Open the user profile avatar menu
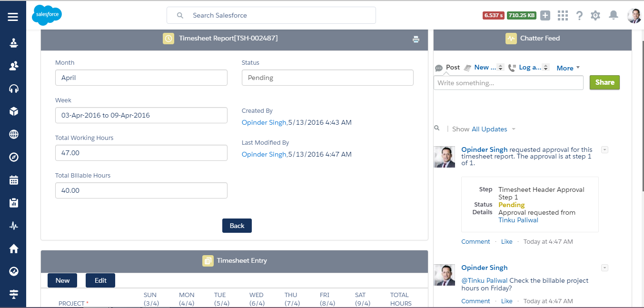This screenshot has width=644, height=308. [x=634, y=15]
